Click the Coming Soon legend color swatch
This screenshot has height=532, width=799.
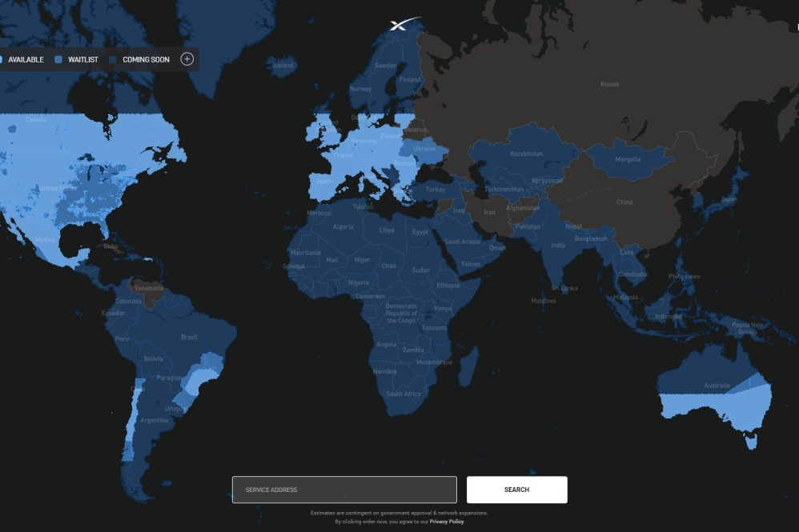pos(113,60)
